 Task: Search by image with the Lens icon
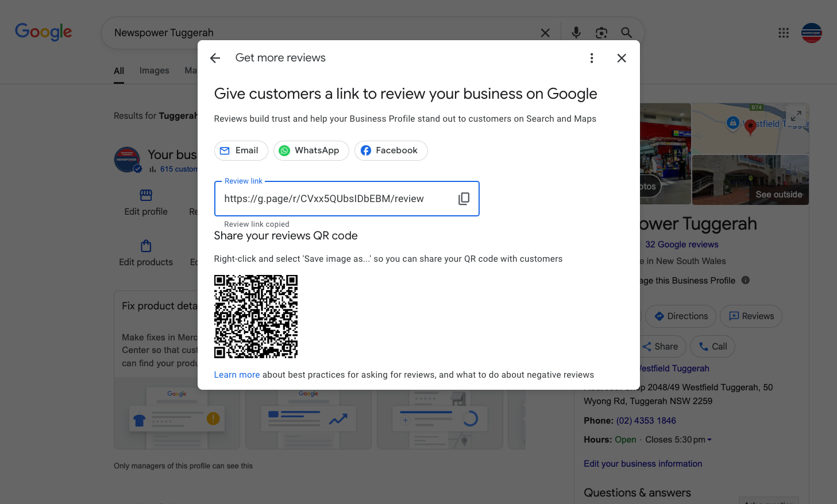coord(601,33)
